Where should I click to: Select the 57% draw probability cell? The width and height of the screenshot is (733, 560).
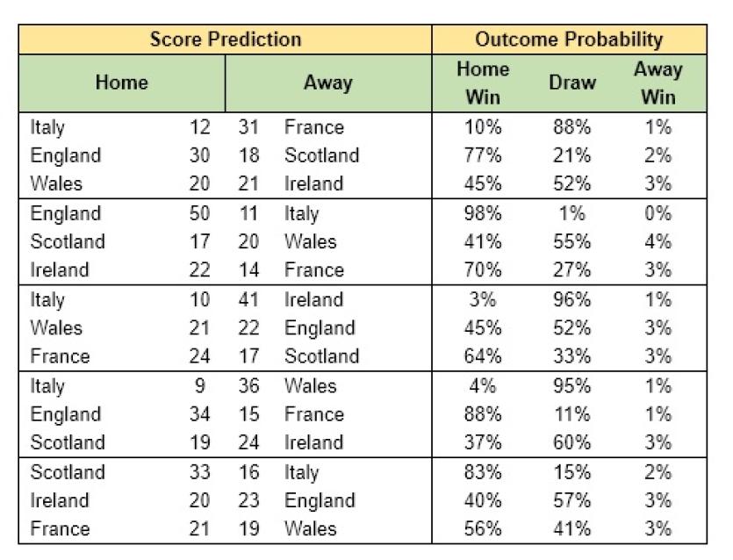click(x=571, y=500)
